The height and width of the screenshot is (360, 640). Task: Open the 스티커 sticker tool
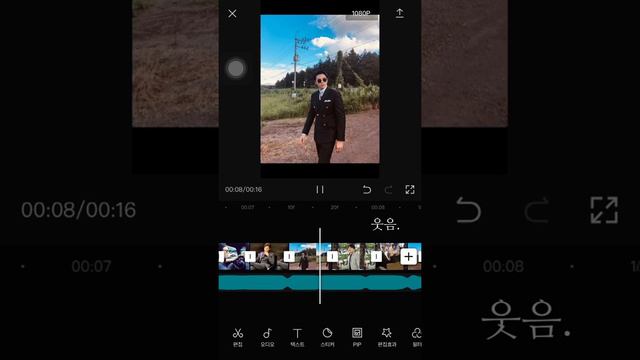(x=327, y=338)
